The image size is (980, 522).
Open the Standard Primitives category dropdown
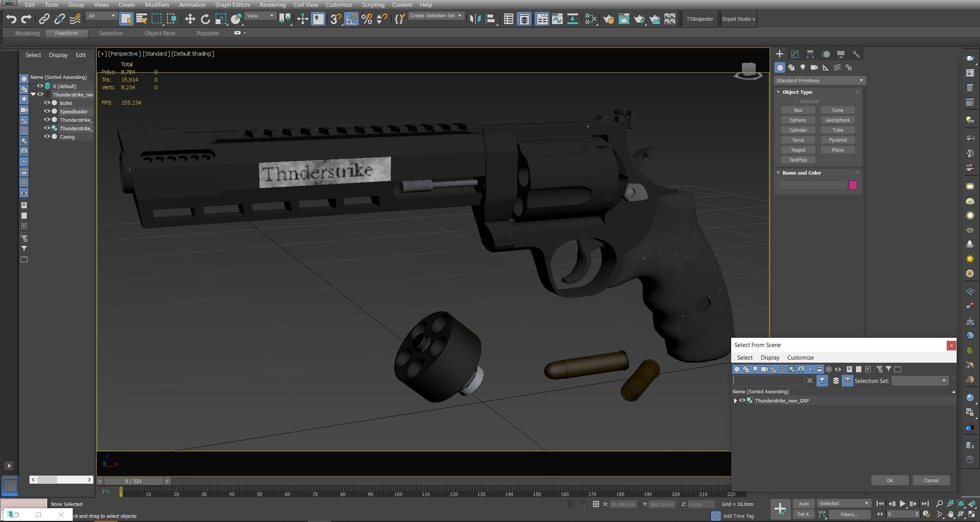tap(820, 80)
